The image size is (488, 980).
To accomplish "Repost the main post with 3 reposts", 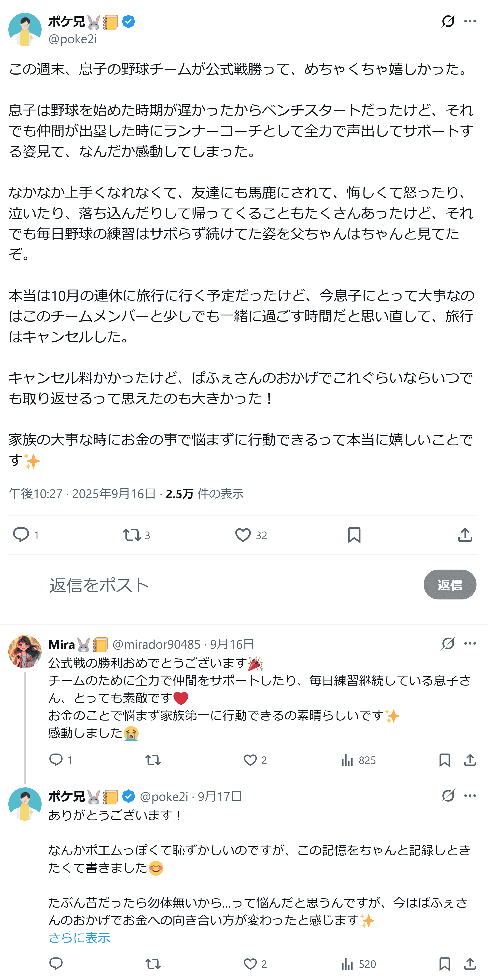I will (132, 535).
